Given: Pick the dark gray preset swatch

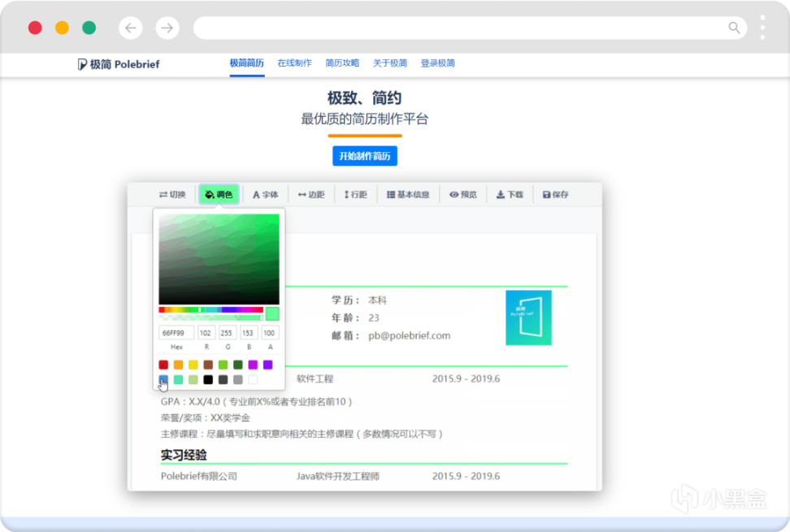Looking at the screenshot, I should point(224,379).
